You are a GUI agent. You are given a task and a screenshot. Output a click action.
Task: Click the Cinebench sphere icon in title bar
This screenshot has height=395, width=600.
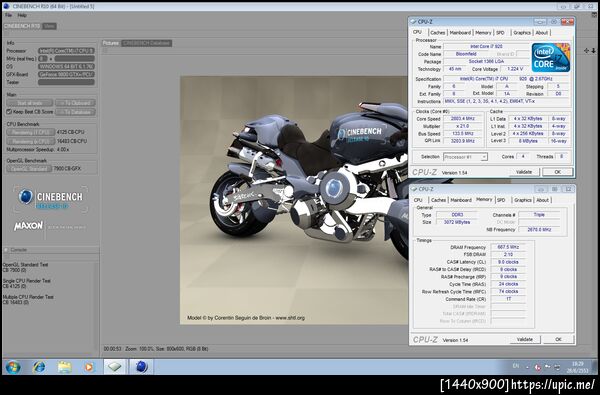(x=7, y=6)
